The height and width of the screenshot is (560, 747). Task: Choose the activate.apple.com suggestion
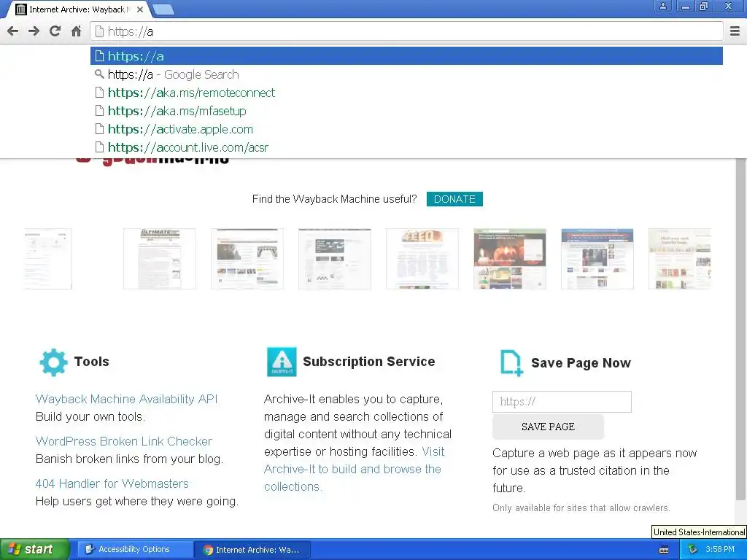pyautogui.click(x=406, y=129)
